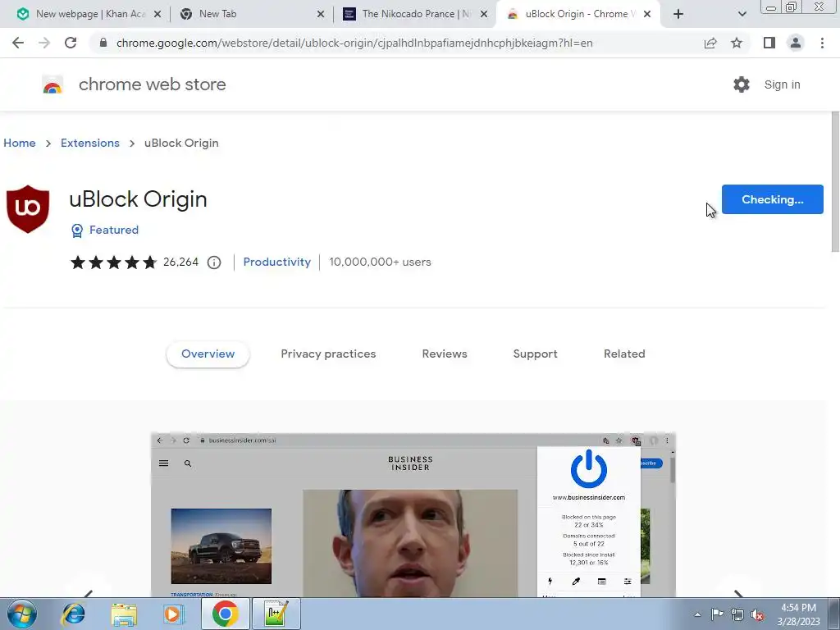Click the Checking... button
The width and height of the screenshot is (840, 630).
click(773, 199)
